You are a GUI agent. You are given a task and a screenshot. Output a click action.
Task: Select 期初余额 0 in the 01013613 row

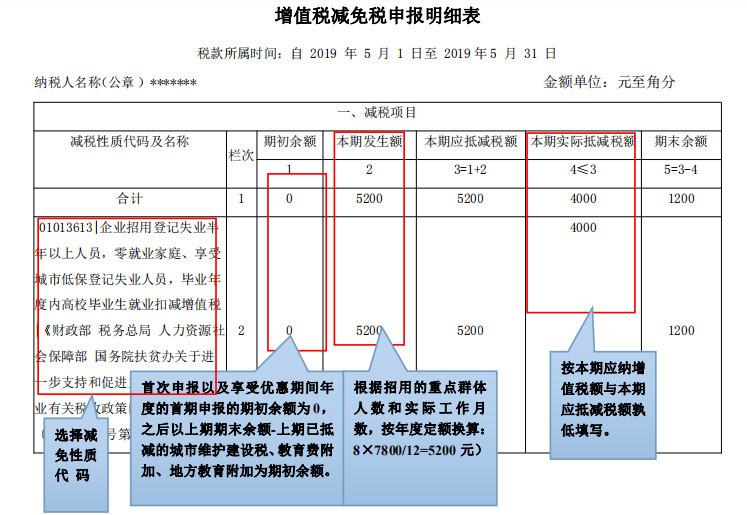pos(289,331)
